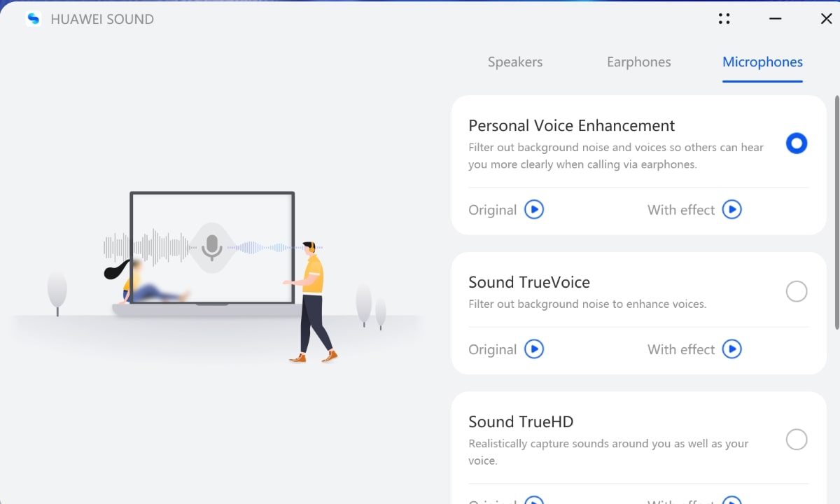Select the Sound TrueHD radio button
Image resolution: width=840 pixels, height=504 pixels.
pyautogui.click(x=797, y=440)
